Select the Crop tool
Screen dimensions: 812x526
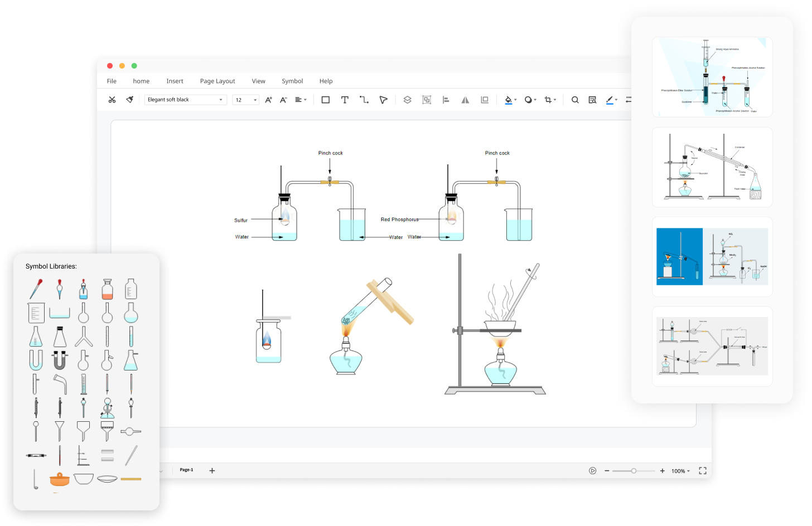point(548,99)
